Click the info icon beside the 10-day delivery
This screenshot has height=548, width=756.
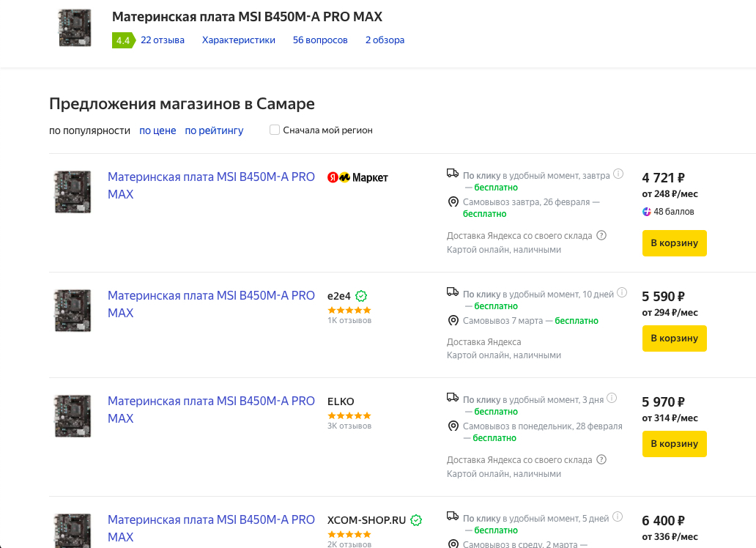point(622,293)
